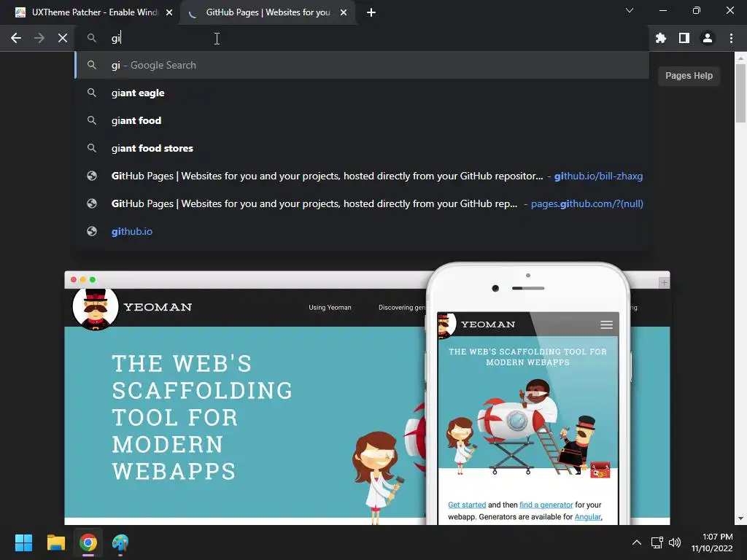The image size is (747, 560).
Task: Close the UXTheme Patcher tab
Action: pyautogui.click(x=169, y=12)
